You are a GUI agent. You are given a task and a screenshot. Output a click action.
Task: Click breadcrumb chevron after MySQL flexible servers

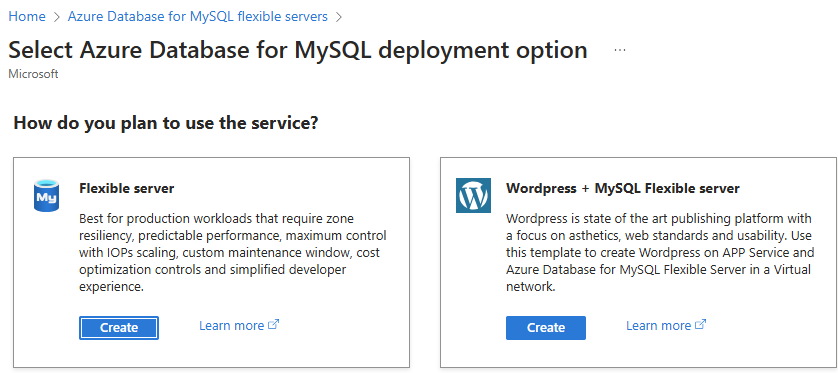338,17
